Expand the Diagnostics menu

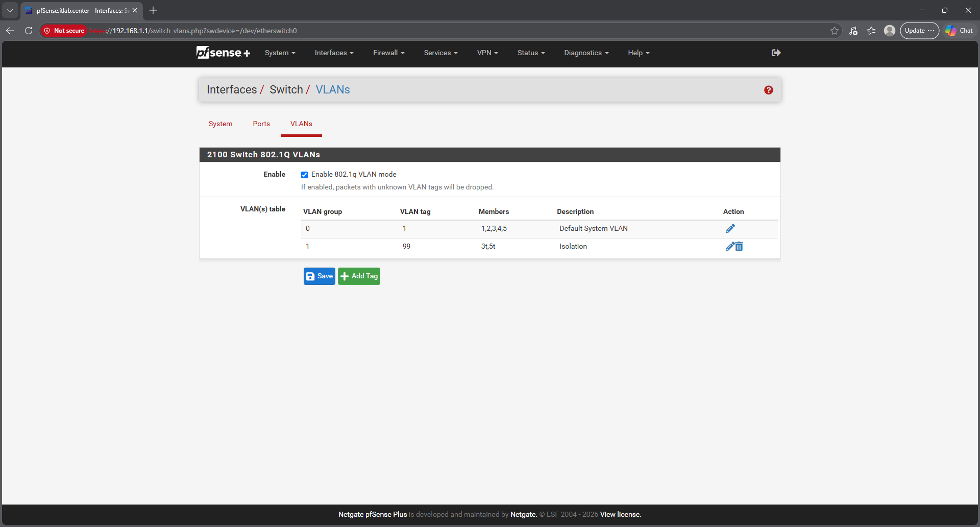tap(586, 53)
